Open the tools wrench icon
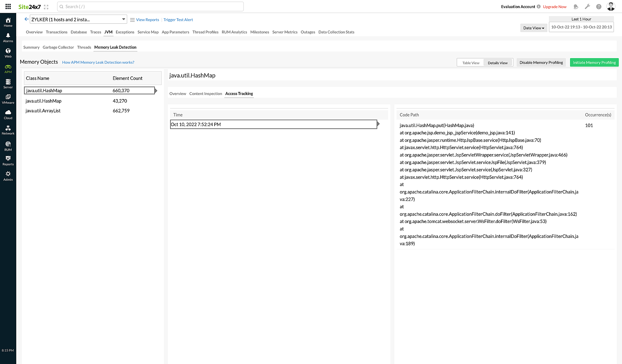Viewport: 622px width, 364px height. coord(587,6)
